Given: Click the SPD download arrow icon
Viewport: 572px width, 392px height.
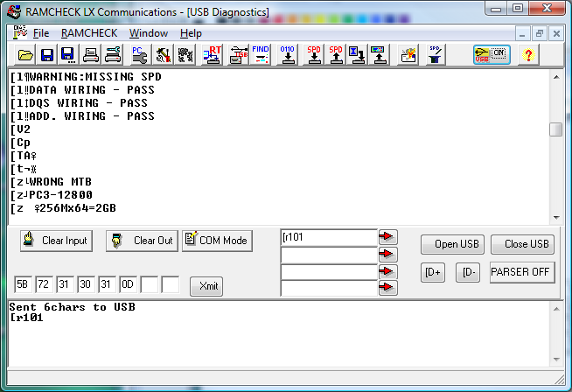Looking at the screenshot, I should [x=314, y=55].
